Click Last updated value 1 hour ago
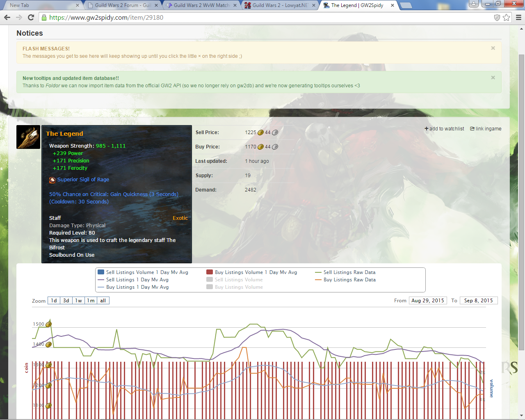This screenshot has width=525, height=420. (257, 161)
